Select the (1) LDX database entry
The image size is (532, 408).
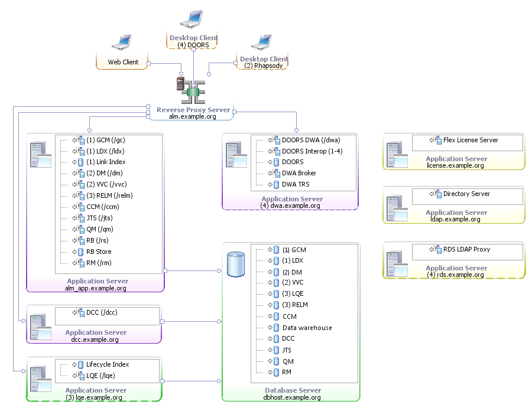pos(286,260)
